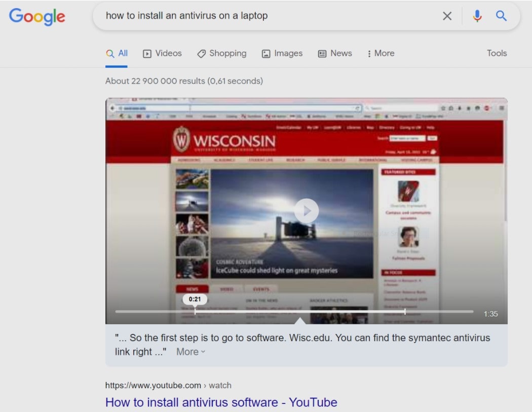Click the 0:21 key moment marker
This screenshot has width=532, height=412.
pos(195,299)
